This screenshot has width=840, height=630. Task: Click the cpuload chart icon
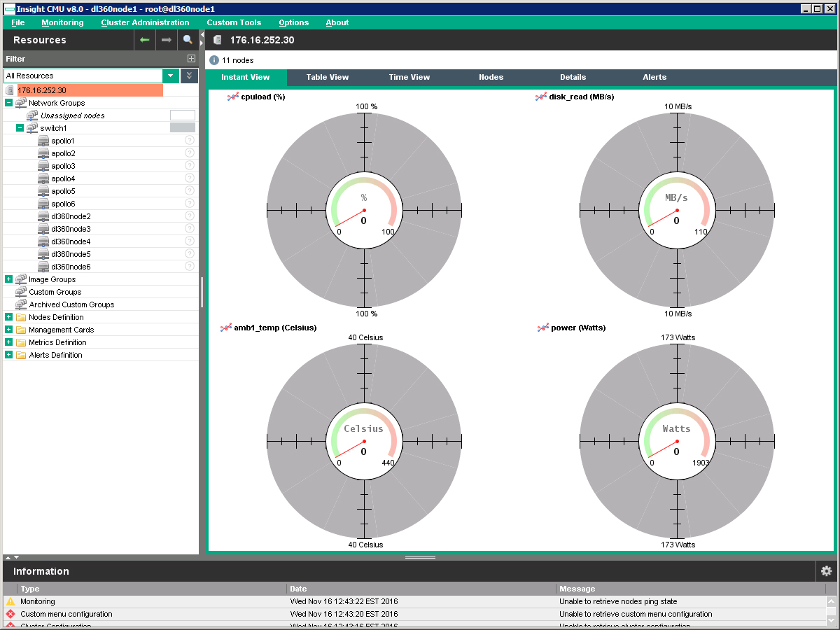[233, 97]
